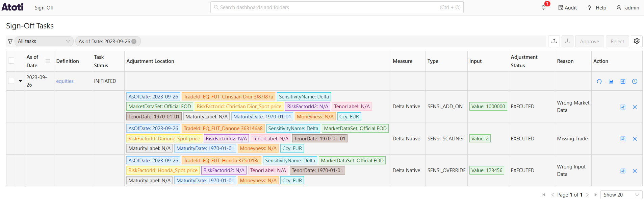Image resolution: width=644 pixels, height=207 pixels.
Task: Delete the Honda adjustment with X icon
Action: (635, 171)
